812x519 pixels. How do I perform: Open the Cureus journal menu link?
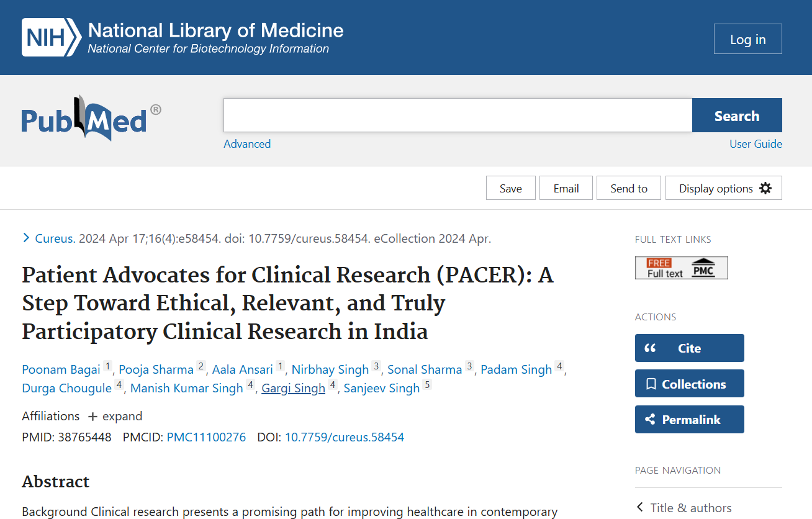55,238
